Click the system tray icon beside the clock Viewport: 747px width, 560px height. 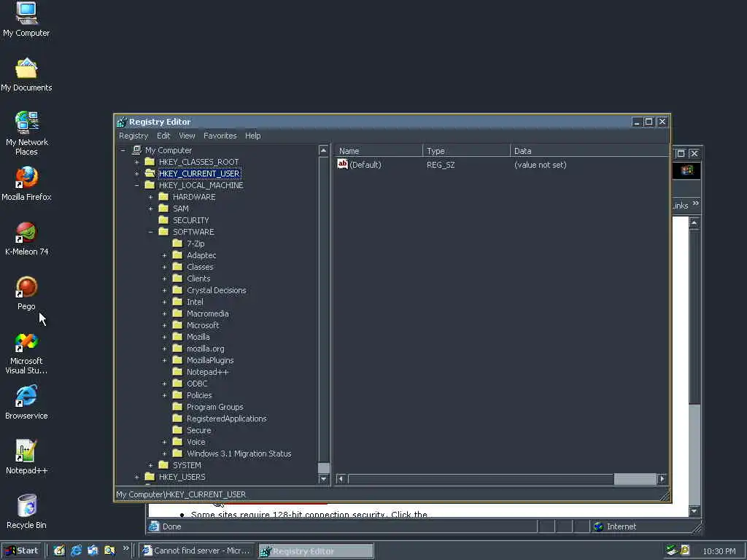coord(685,551)
